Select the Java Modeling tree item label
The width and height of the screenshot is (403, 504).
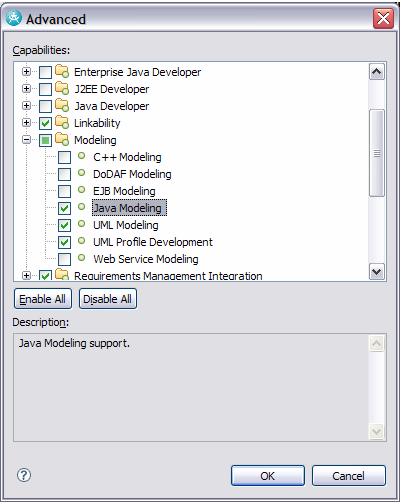click(x=129, y=208)
